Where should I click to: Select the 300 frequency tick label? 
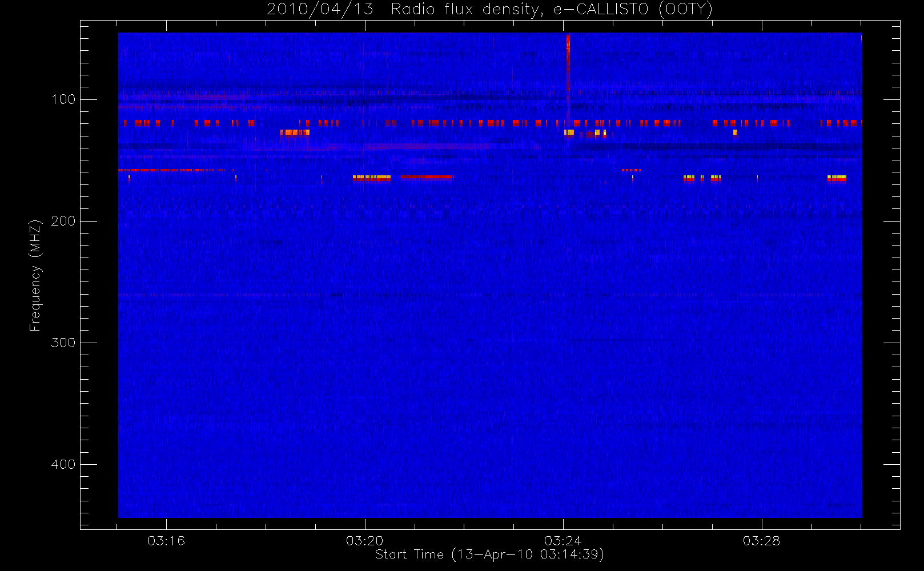tap(63, 343)
